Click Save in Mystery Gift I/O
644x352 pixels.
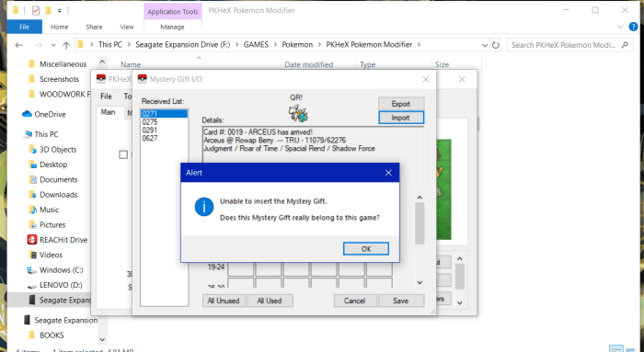point(401,301)
